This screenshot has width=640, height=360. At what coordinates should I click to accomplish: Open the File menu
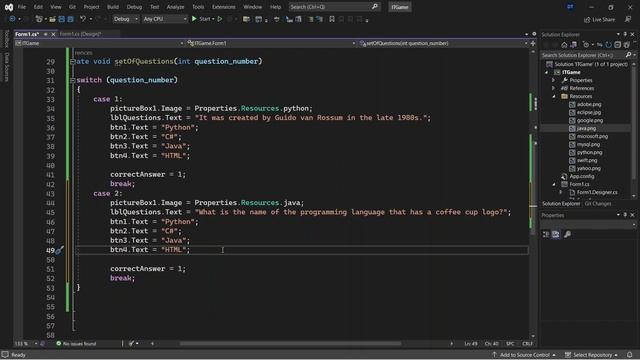pos(22,7)
